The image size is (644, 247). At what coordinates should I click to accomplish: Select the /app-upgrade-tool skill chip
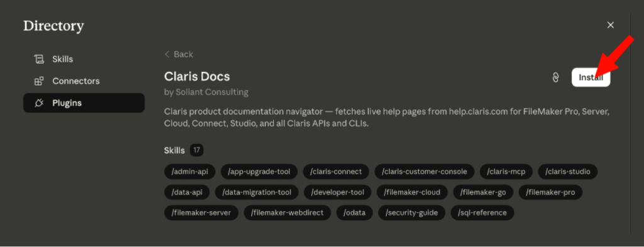tap(258, 171)
